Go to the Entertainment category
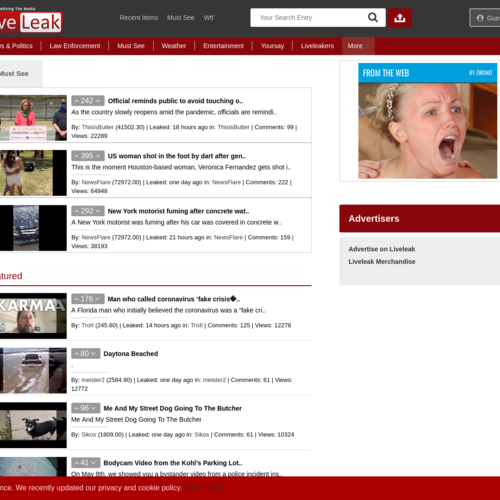 click(223, 46)
